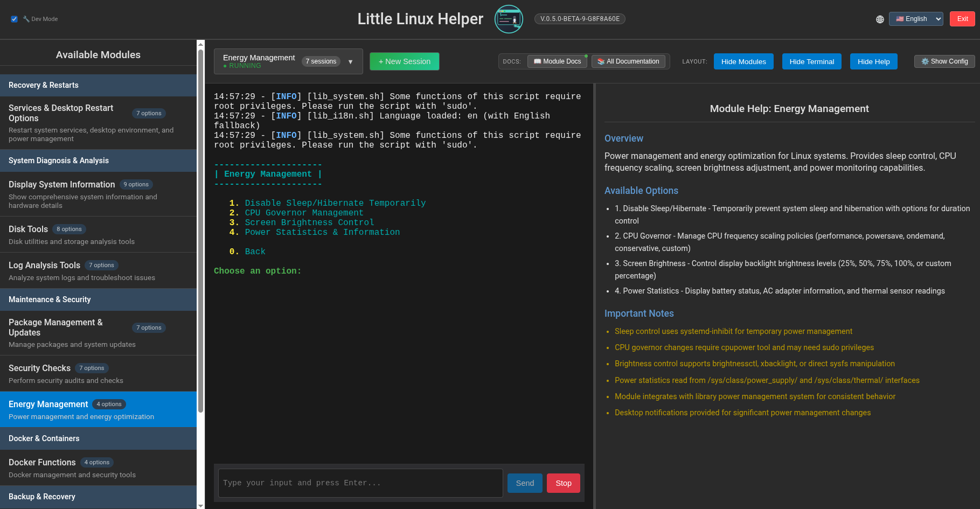Toggle Hide Terminal layout button
The width and height of the screenshot is (980, 509).
point(811,61)
